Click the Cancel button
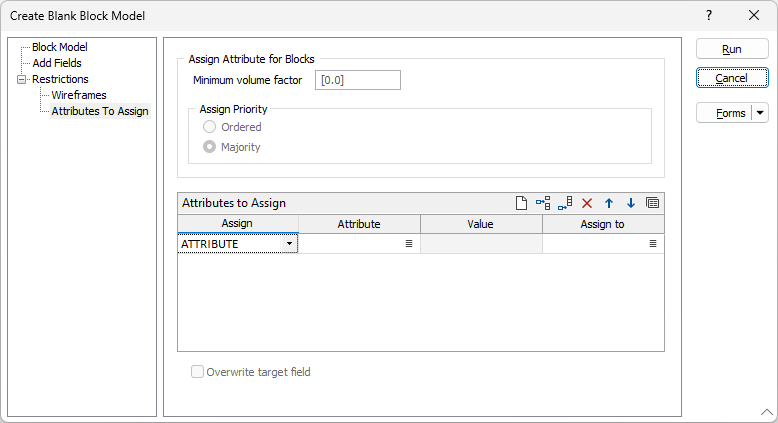 tap(732, 78)
